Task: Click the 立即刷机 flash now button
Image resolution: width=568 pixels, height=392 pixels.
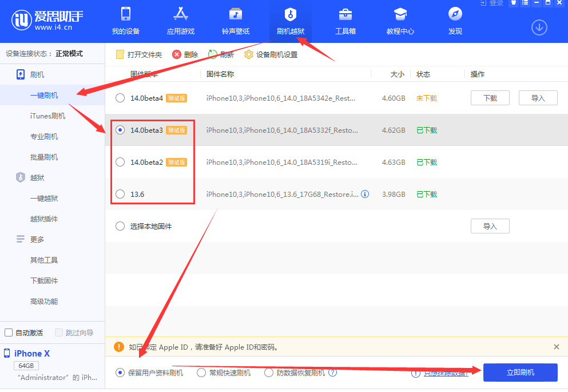Action: (520, 373)
